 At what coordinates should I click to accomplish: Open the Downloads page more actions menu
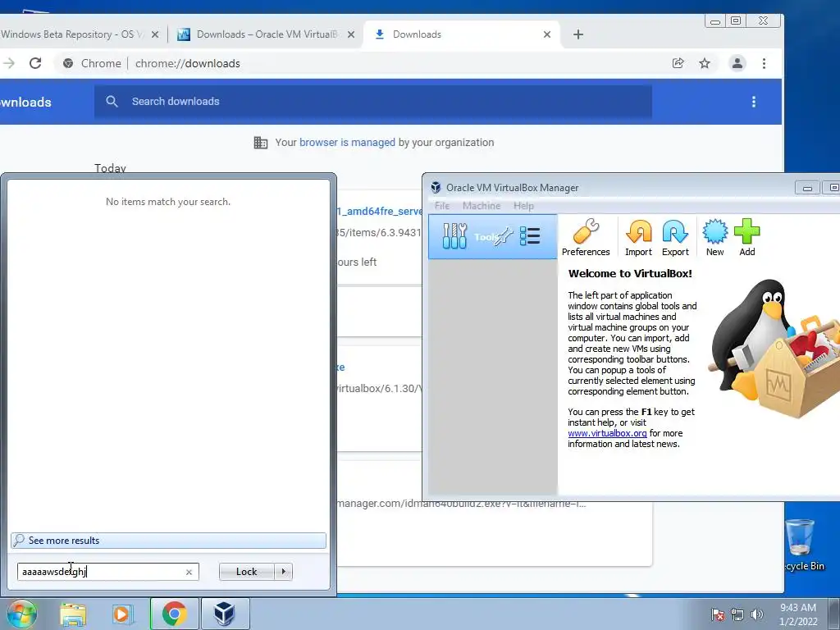tap(754, 102)
